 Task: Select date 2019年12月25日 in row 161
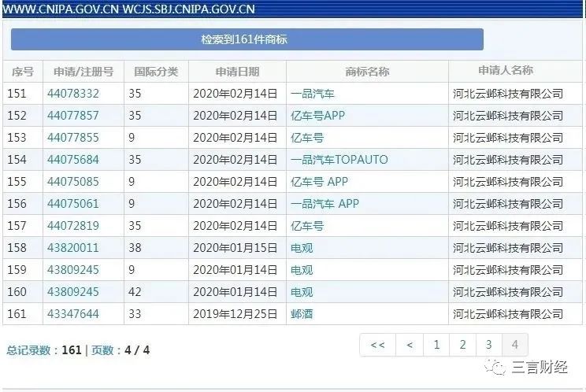(x=235, y=313)
